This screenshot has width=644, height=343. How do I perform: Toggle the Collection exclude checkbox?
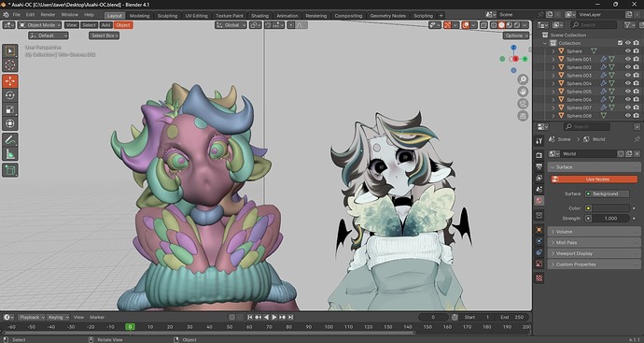pyautogui.click(x=620, y=43)
